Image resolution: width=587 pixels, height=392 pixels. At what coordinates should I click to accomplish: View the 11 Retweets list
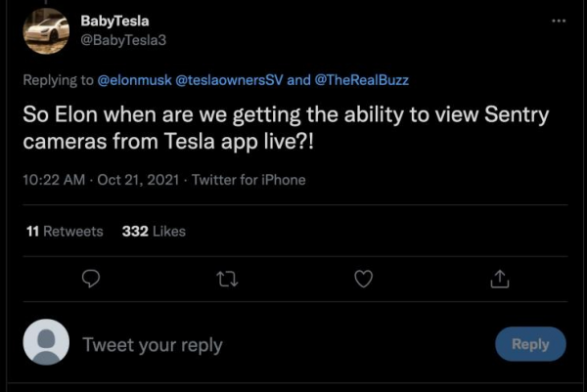[65, 231]
